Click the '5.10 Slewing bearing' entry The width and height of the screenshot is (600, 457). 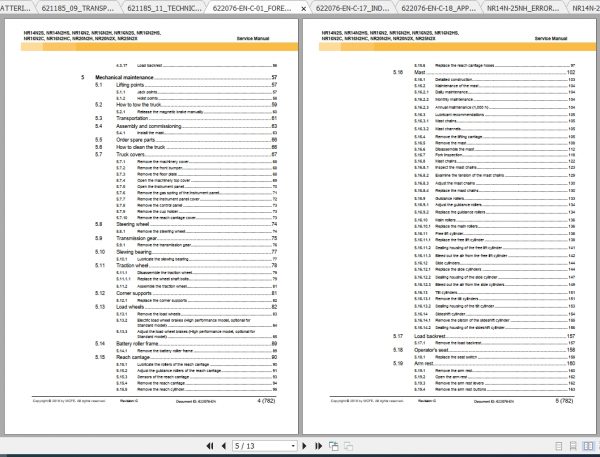pos(186,252)
